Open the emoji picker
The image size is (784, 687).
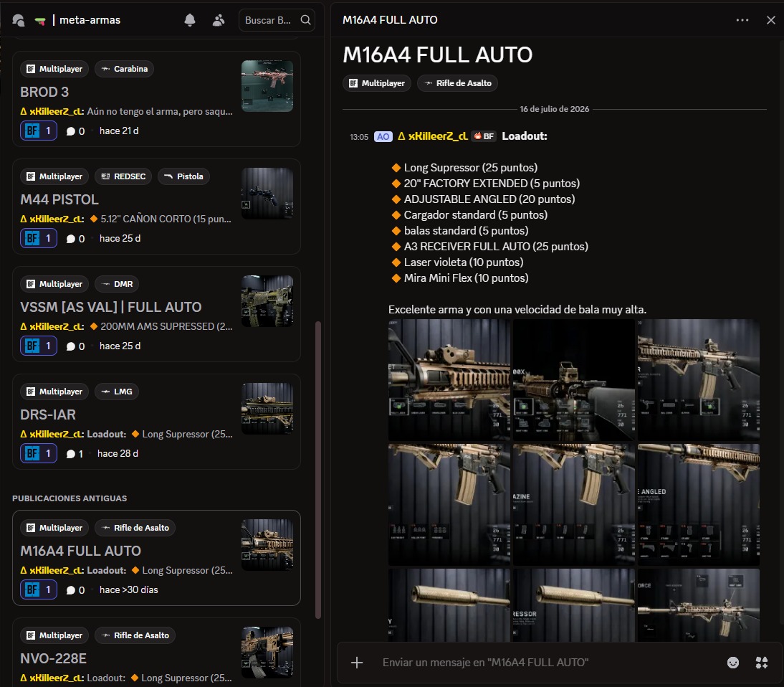point(732,663)
